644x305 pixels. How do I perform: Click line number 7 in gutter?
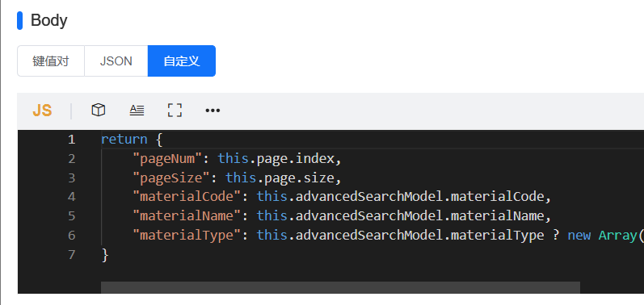point(71,255)
